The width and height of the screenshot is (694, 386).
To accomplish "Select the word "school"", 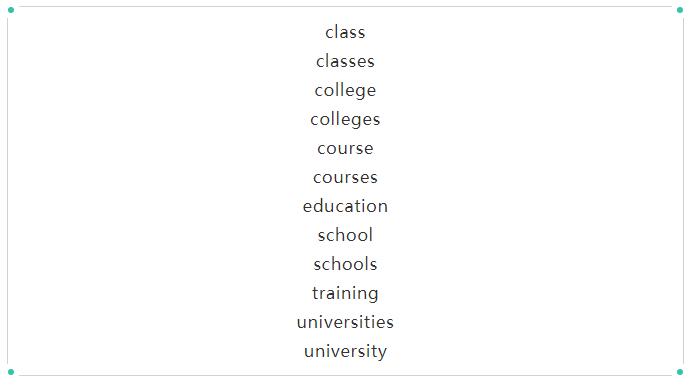I will pyautogui.click(x=345, y=235).
